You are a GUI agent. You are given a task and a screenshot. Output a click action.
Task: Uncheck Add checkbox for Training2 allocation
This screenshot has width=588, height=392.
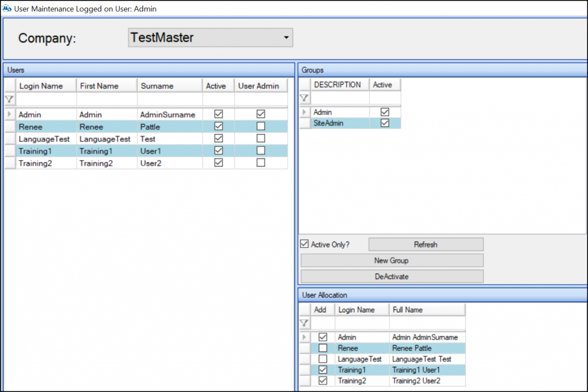point(323,381)
